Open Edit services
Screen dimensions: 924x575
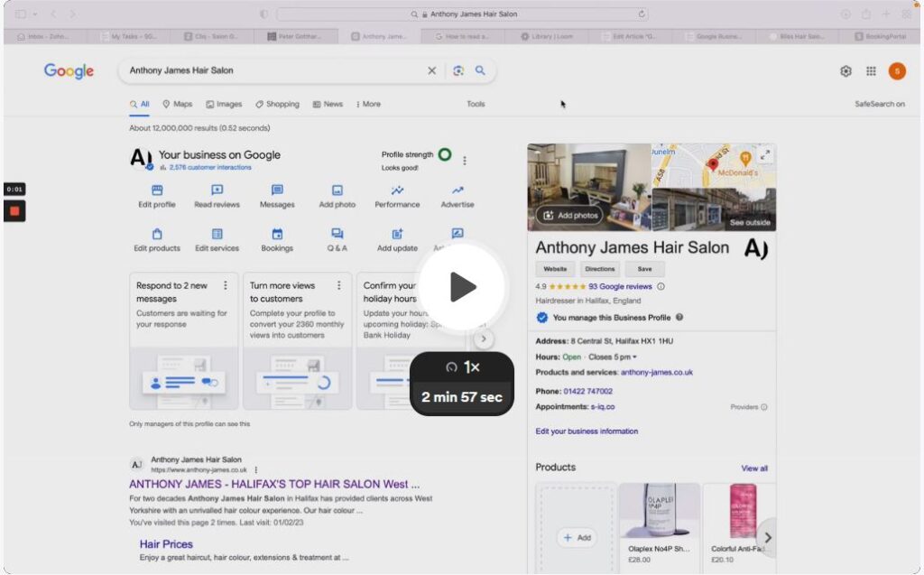point(217,240)
